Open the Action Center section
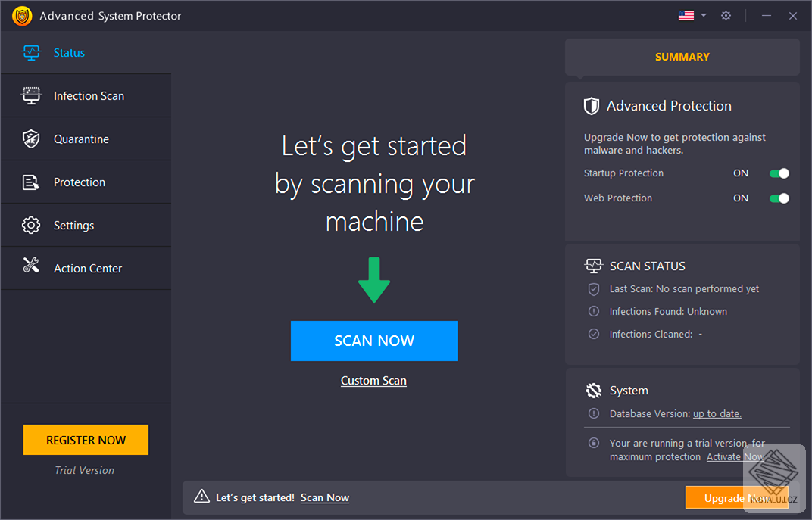This screenshot has width=812, height=520. pyautogui.click(x=86, y=268)
